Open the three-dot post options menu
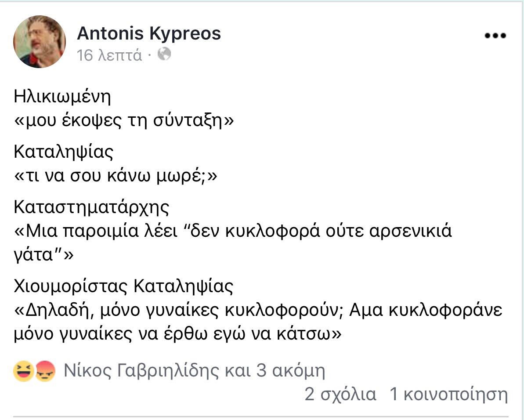This screenshot has height=420, width=524. [x=495, y=36]
